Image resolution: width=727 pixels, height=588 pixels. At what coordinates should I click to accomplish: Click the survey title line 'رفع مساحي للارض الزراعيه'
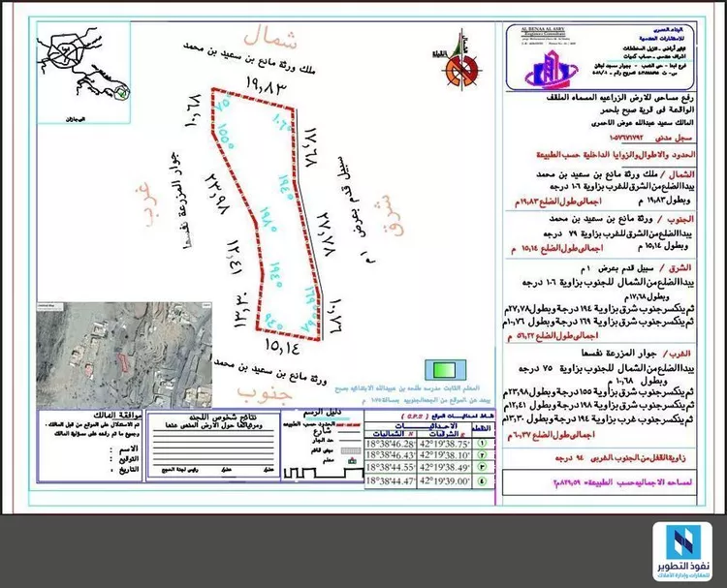(621, 99)
